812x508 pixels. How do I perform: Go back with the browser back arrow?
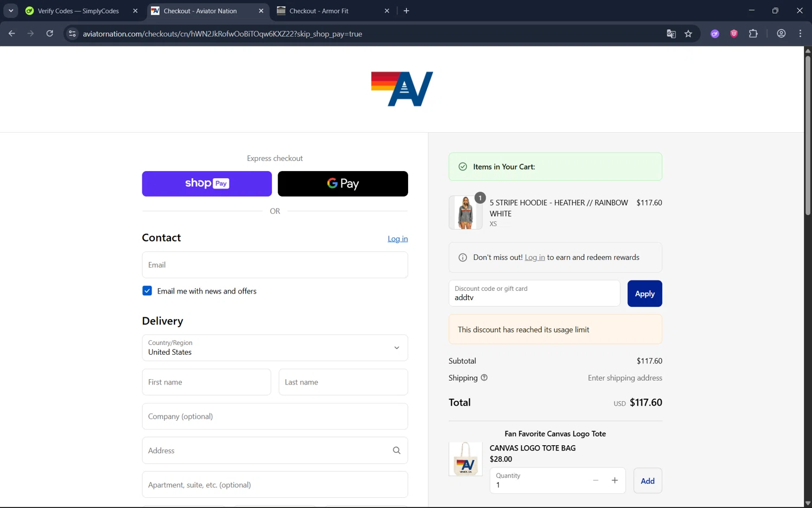click(11, 34)
